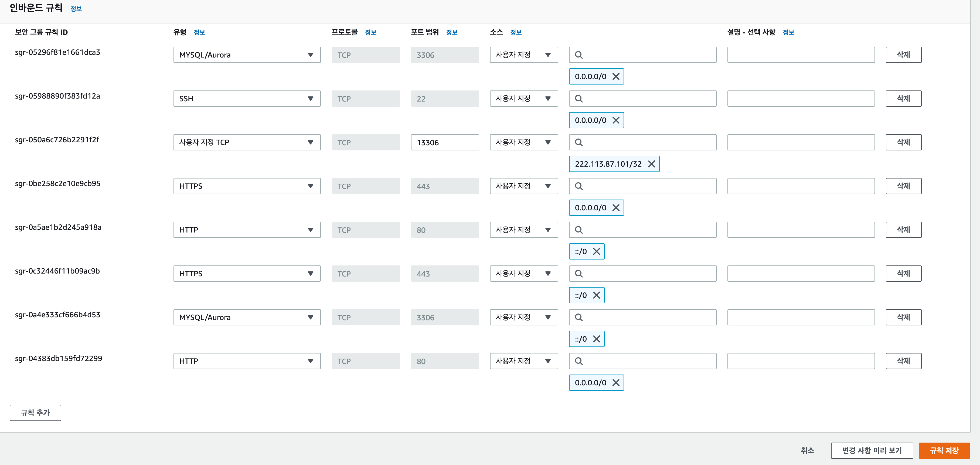Click source search field for SSH rule

coord(642,99)
